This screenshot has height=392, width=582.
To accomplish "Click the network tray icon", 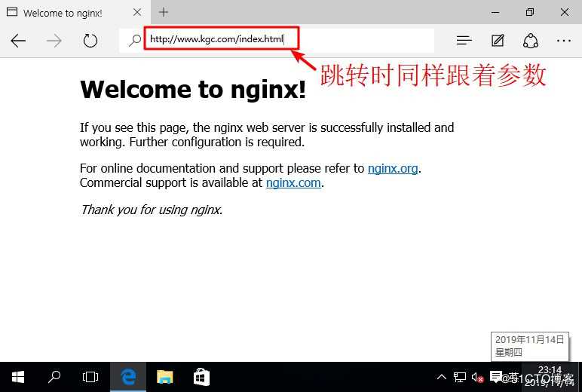I will (x=460, y=378).
